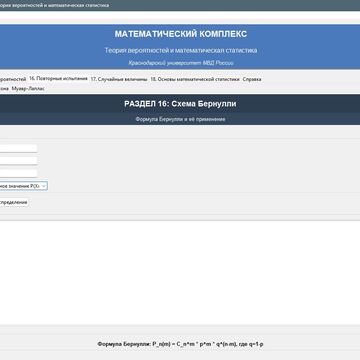Switch to '17. Случайные величины' tab
This screenshot has width=360, height=360.
coord(119,79)
